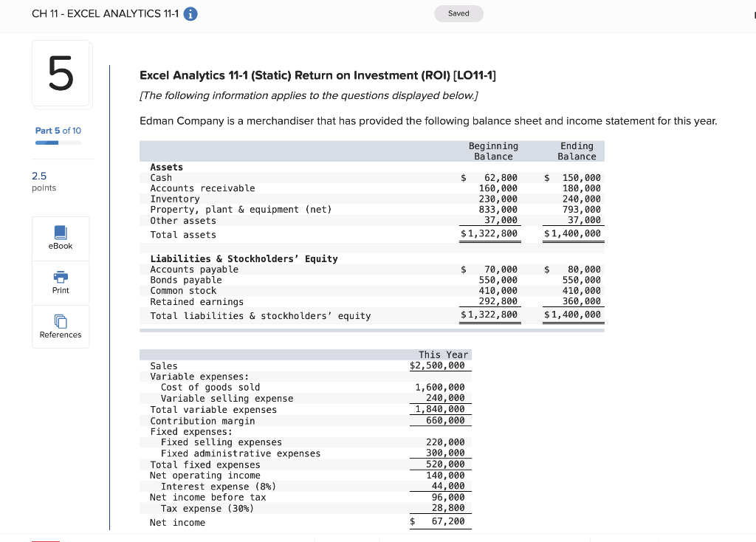
Task: Click the "Saved" status button
Action: 458,13
